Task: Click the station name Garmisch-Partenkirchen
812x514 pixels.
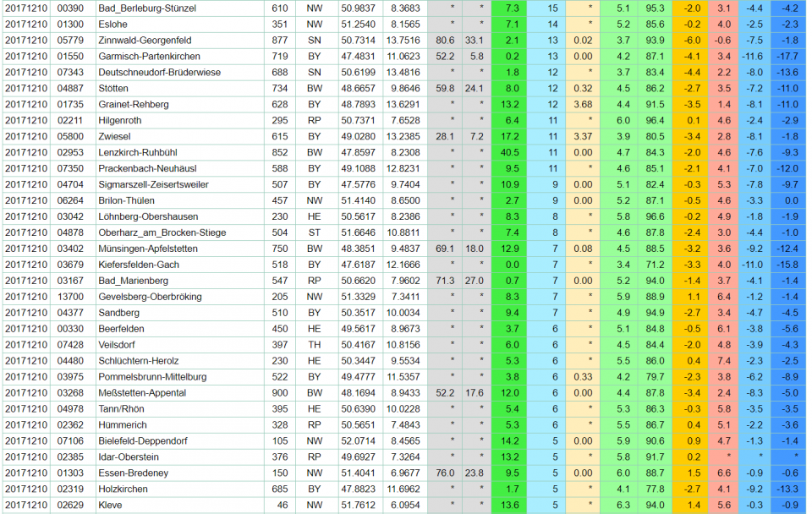Action: (151, 56)
